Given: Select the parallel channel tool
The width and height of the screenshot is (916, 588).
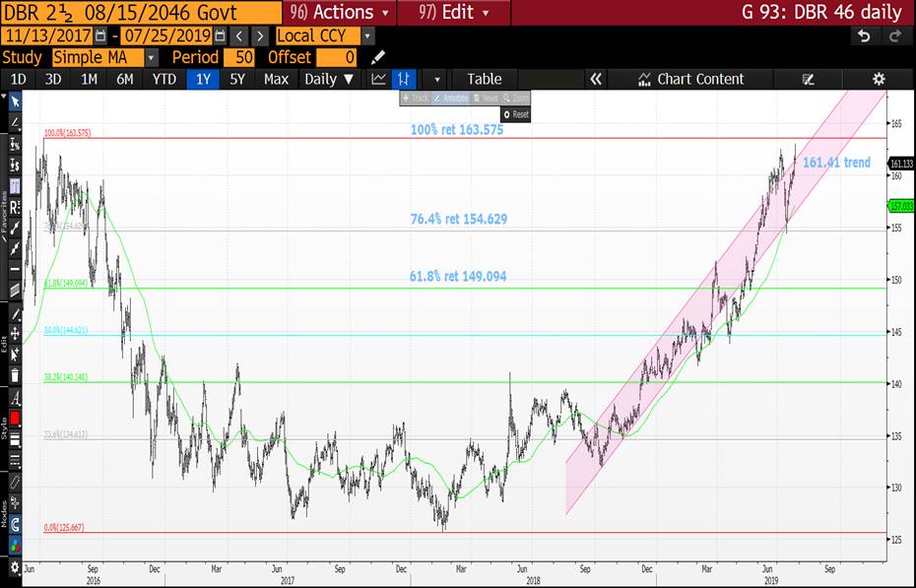Looking at the screenshot, I should 15,291.
